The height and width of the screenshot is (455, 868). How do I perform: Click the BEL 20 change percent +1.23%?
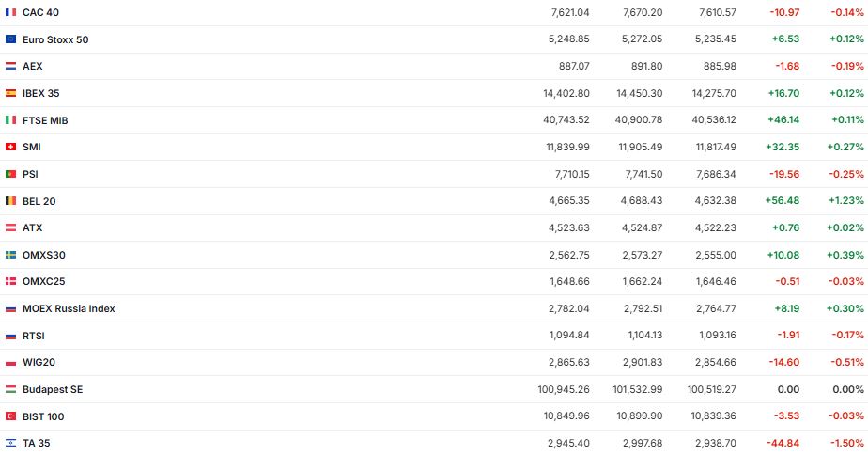pos(846,201)
